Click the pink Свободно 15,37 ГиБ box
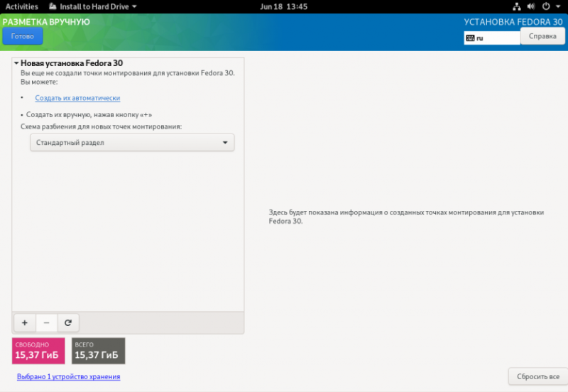 (x=38, y=351)
